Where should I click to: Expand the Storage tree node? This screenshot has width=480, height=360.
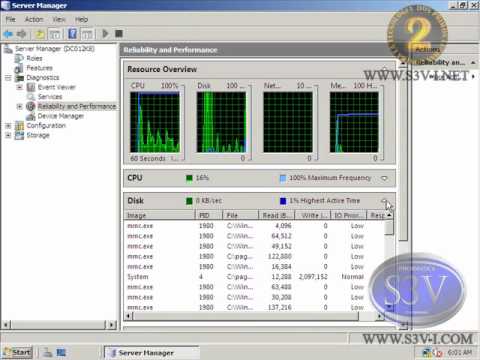pos(8,135)
